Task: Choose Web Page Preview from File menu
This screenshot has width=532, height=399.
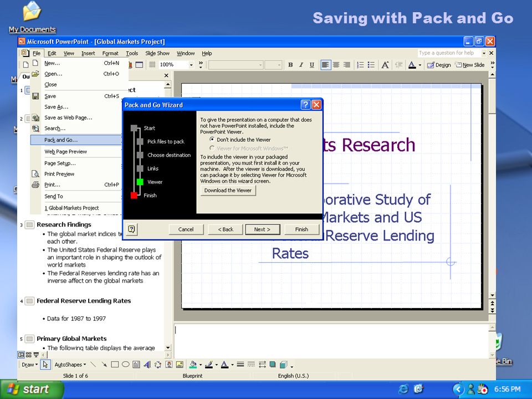Action: pyautogui.click(x=66, y=152)
